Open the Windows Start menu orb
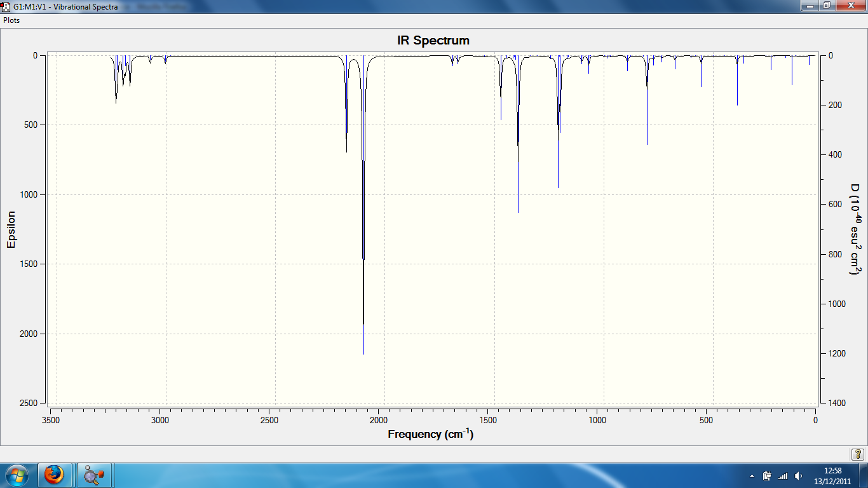The image size is (868, 488). tap(17, 475)
